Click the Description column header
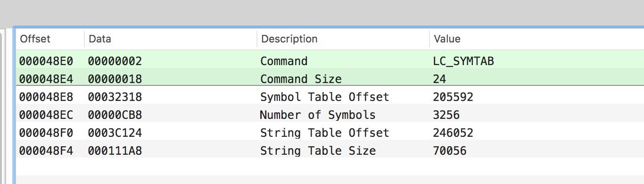 pyautogui.click(x=343, y=39)
